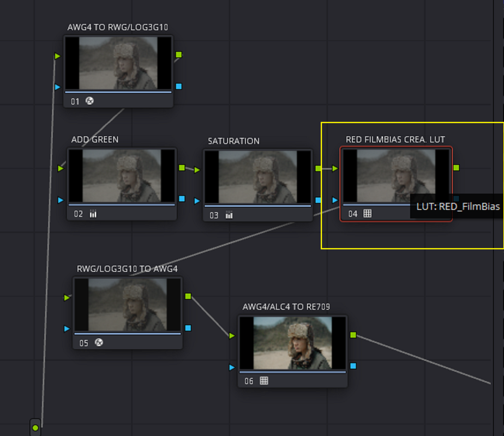The image size is (504, 436).
Task: Click the green source input circle of the node graph
Action: tap(35, 428)
